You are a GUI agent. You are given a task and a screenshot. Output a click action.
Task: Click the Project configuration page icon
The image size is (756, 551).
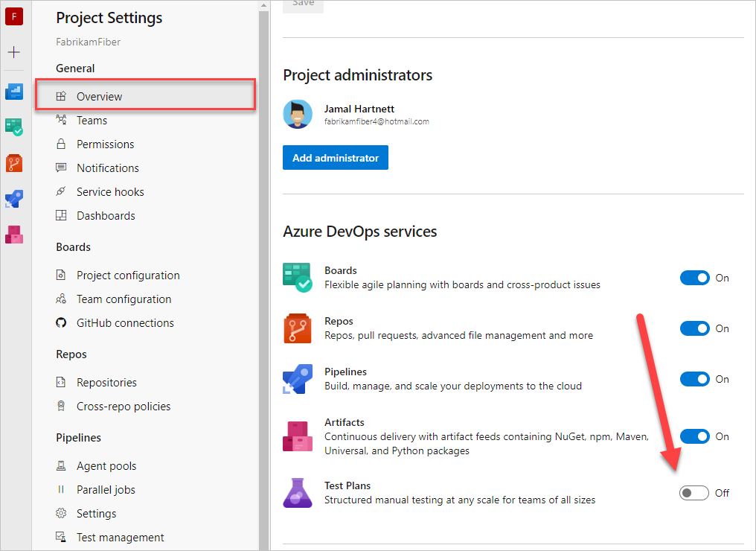click(61, 275)
